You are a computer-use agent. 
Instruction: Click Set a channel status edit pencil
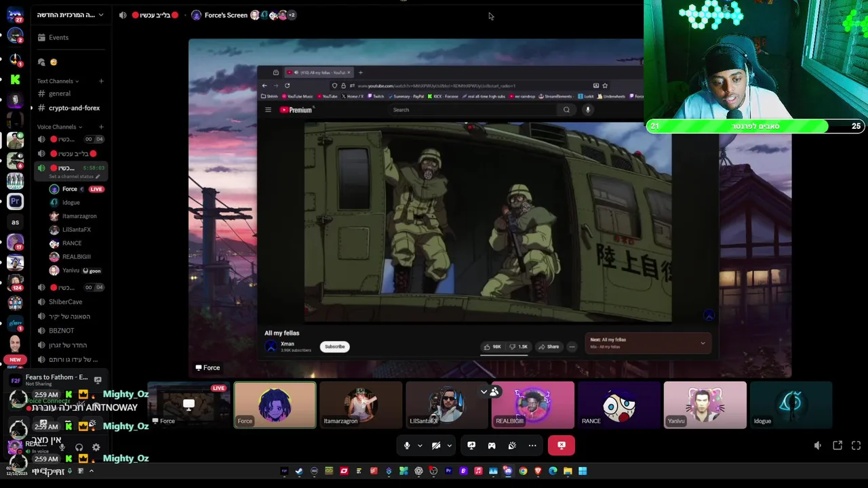(98, 177)
